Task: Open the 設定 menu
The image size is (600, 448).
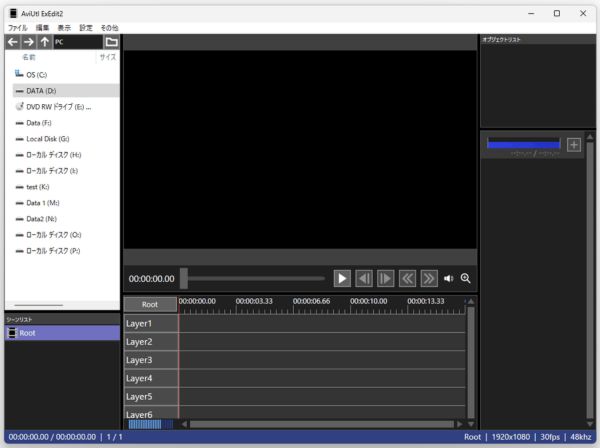Action: pyautogui.click(x=86, y=28)
